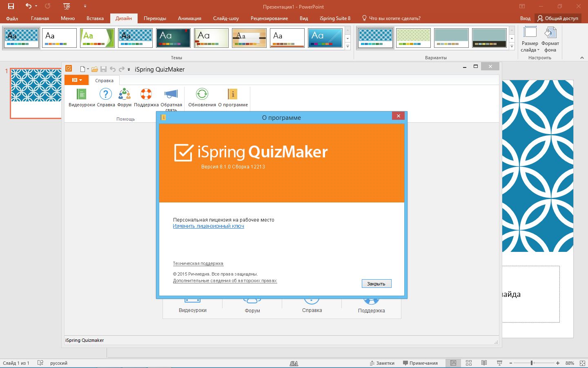Click Вход sign-in link
Image resolution: width=588 pixels, height=368 pixels.
[525, 18]
